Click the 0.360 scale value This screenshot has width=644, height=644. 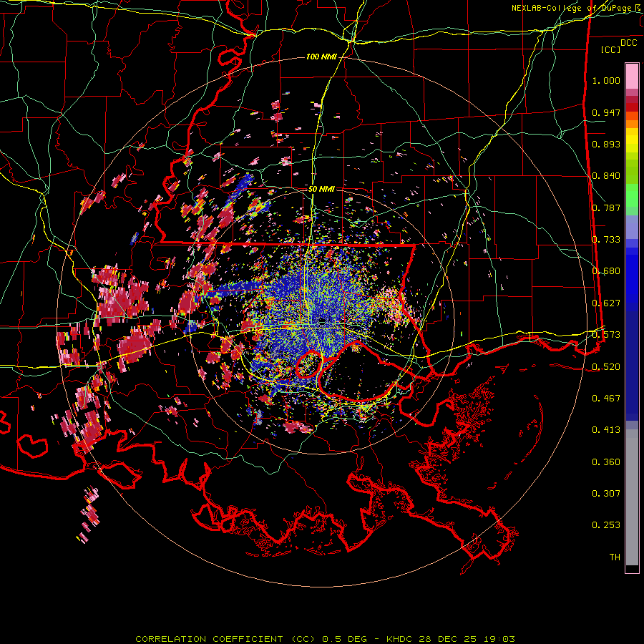606,462
